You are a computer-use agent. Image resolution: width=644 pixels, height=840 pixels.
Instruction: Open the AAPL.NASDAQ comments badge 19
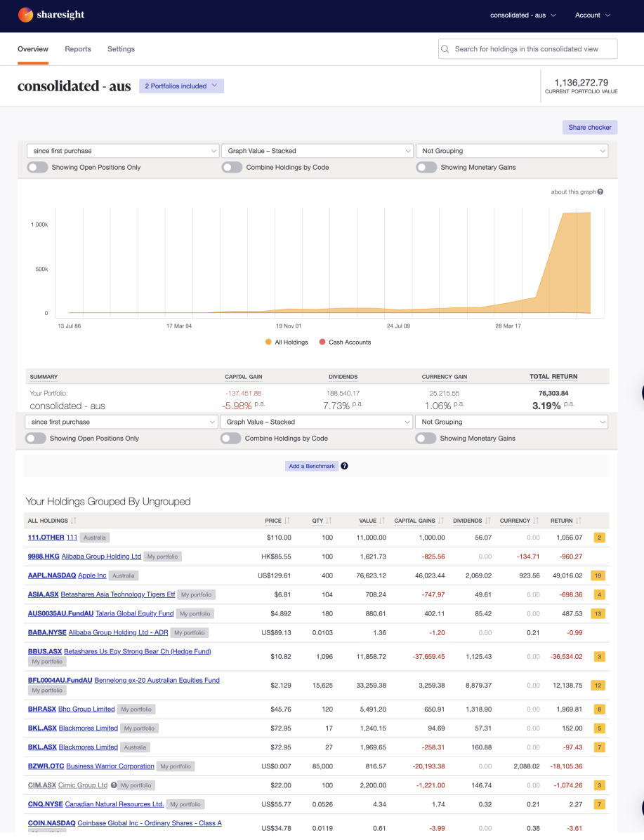tap(598, 576)
